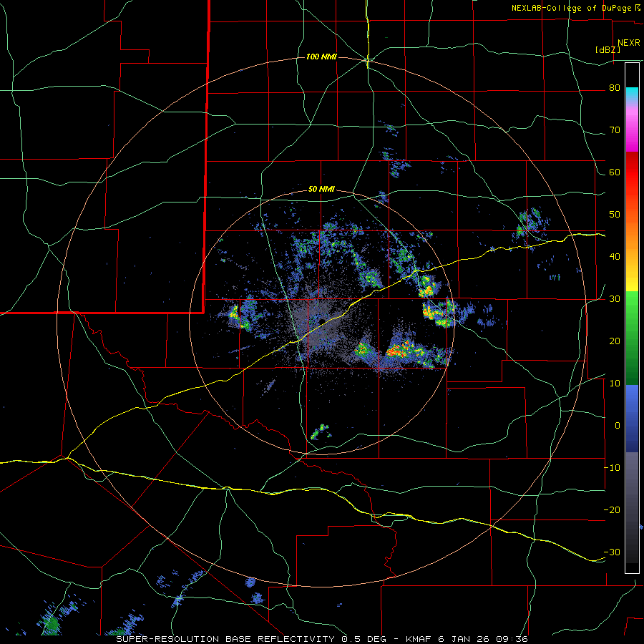Image resolution: width=644 pixels, height=644 pixels.
Task: Select the 70 value on the dBZ scale
Action: [x=615, y=130]
